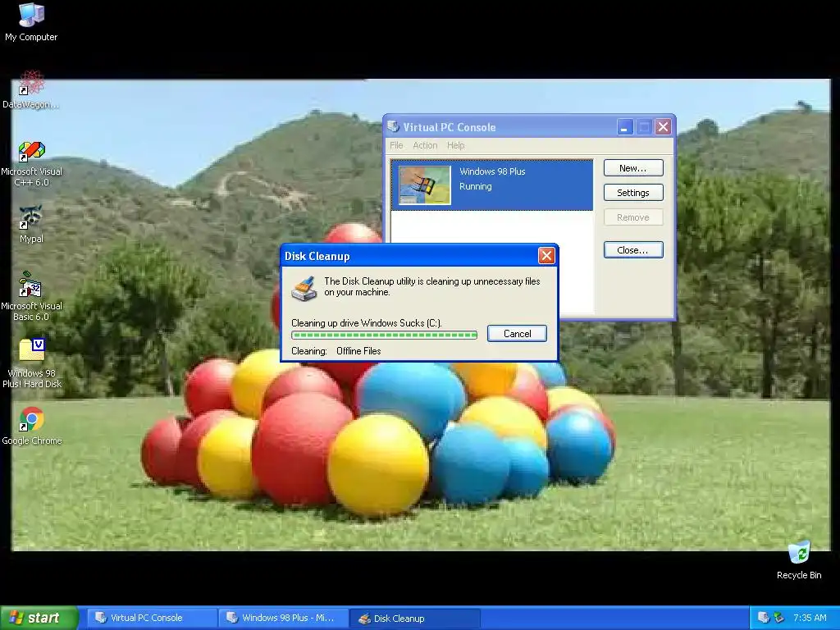This screenshot has height=630, width=840.
Task: Click the 'Offline Files' cleaning status text
Action: point(358,351)
